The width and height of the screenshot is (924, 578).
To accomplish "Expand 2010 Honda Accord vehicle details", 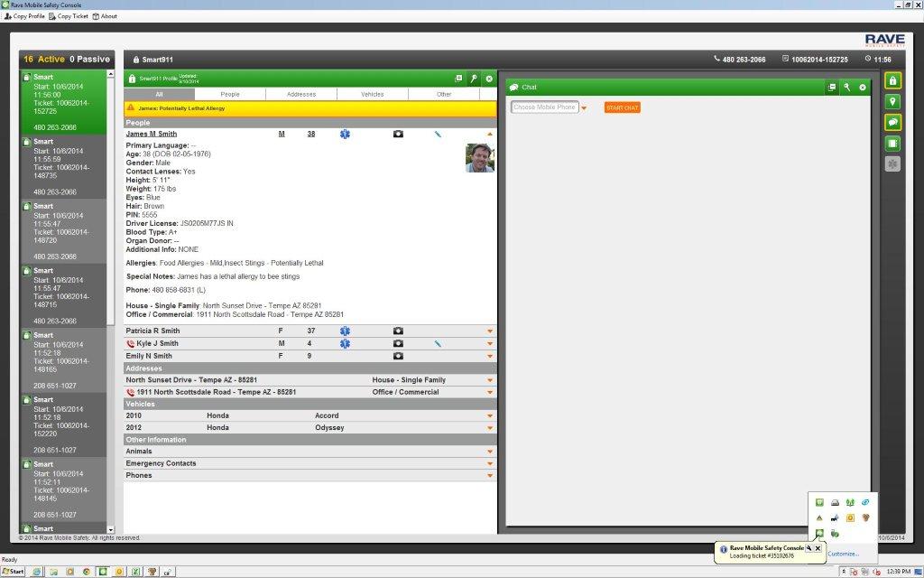I will [x=490, y=416].
